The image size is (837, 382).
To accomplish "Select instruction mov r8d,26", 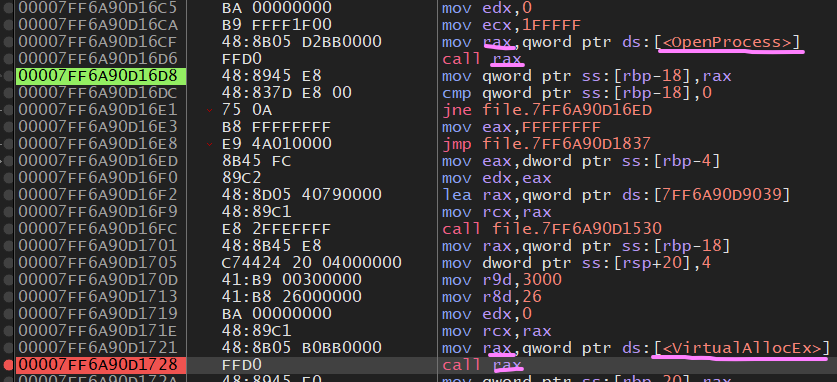I will (492, 297).
